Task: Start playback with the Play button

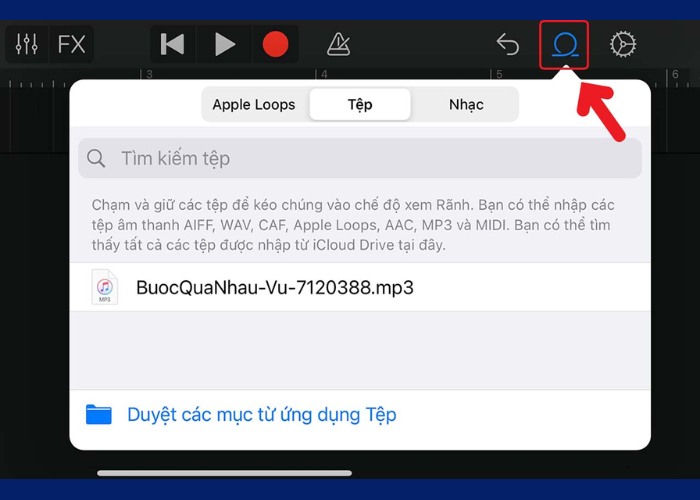Action: tap(225, 44)
